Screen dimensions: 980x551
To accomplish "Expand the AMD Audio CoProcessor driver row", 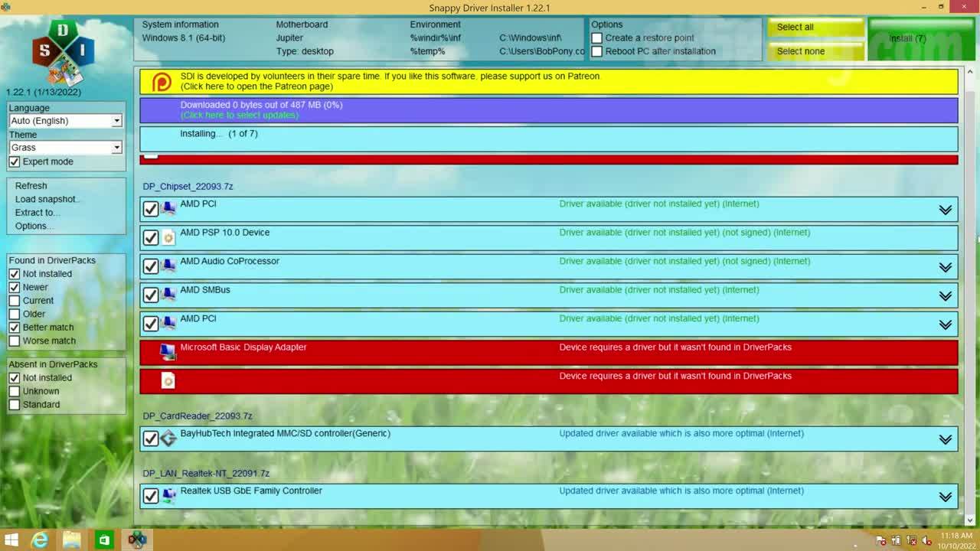I will pos(946,267).
